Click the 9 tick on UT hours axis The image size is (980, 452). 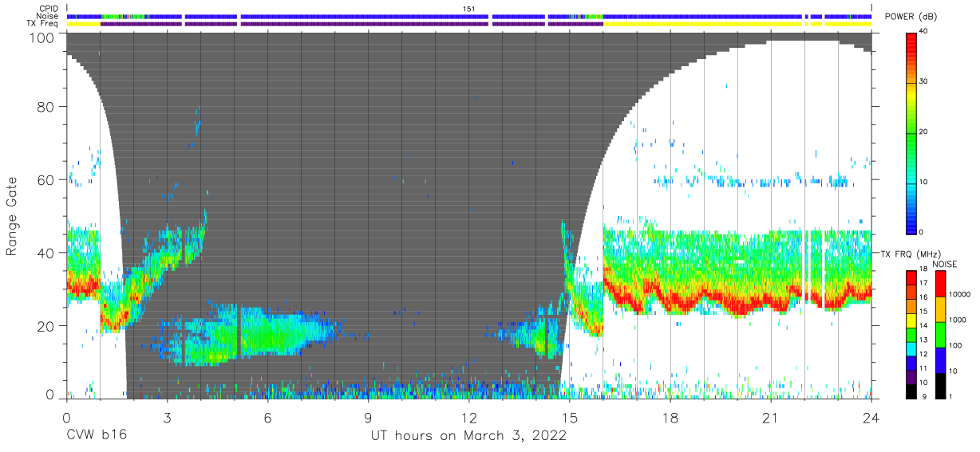368,417
